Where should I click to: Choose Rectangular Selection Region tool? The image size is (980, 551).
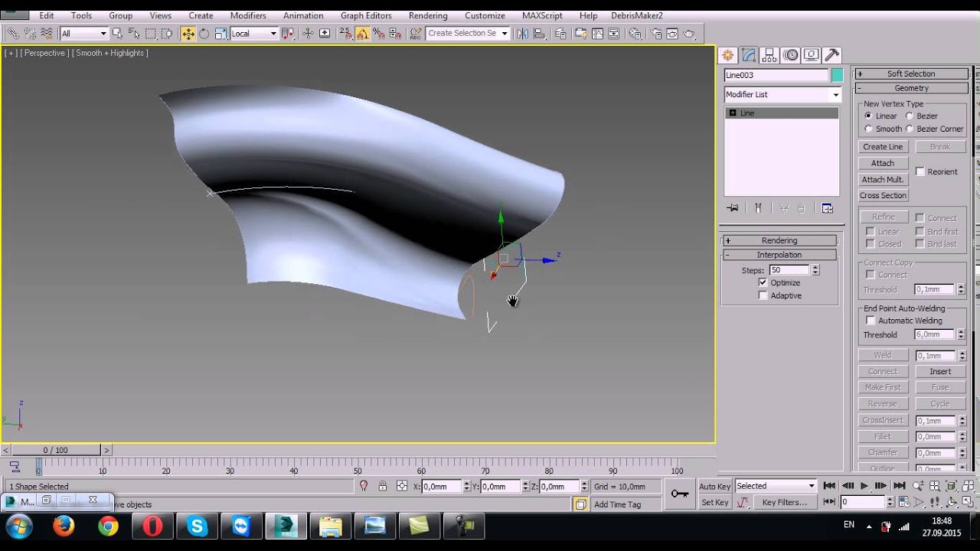[x=151, y=34]
